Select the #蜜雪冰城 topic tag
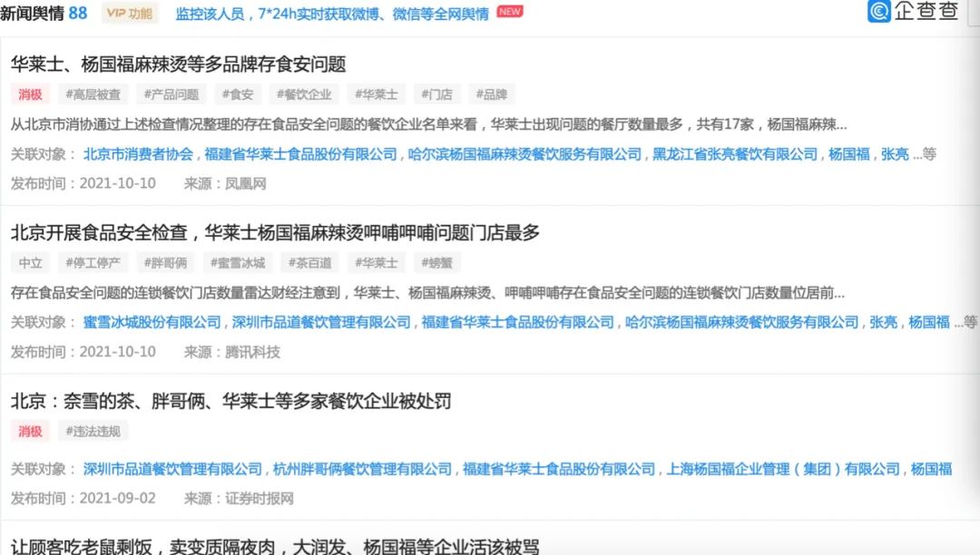 tap(238, 262)
